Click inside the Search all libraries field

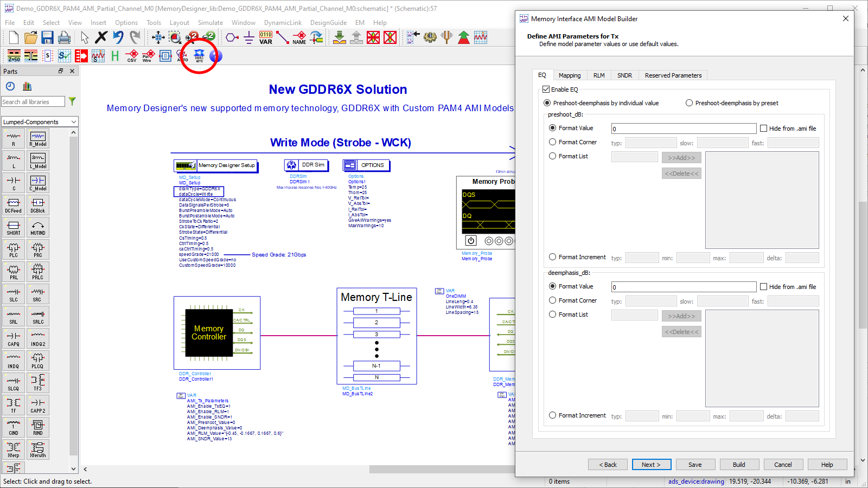(x=33, y=101)
